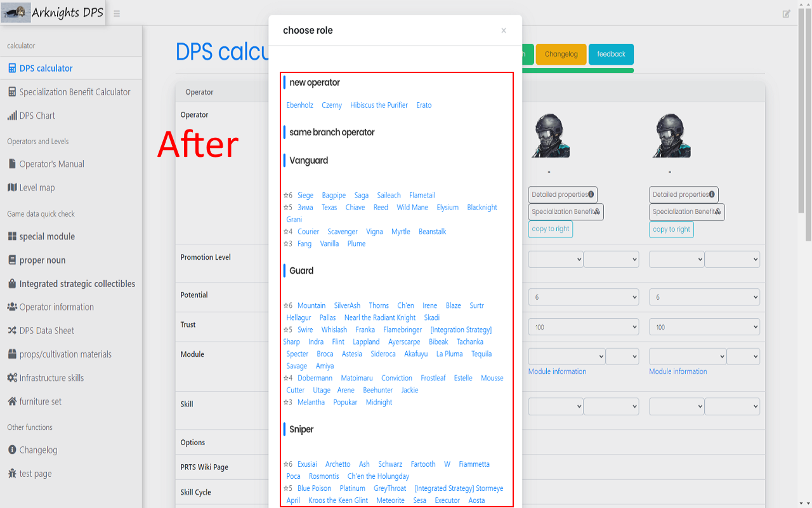Click the furniture set home icon

[12, 401]
